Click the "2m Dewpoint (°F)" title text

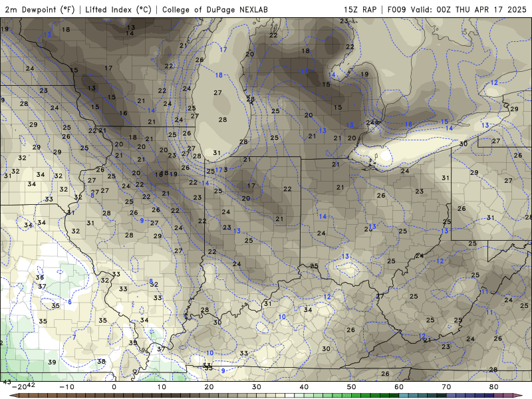click(x=40, y=9)
